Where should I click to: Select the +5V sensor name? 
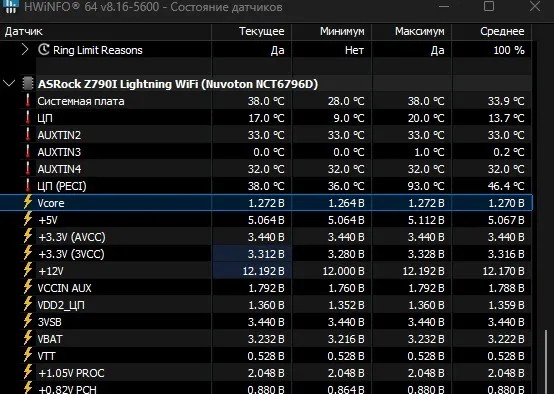tap(48, 220)
